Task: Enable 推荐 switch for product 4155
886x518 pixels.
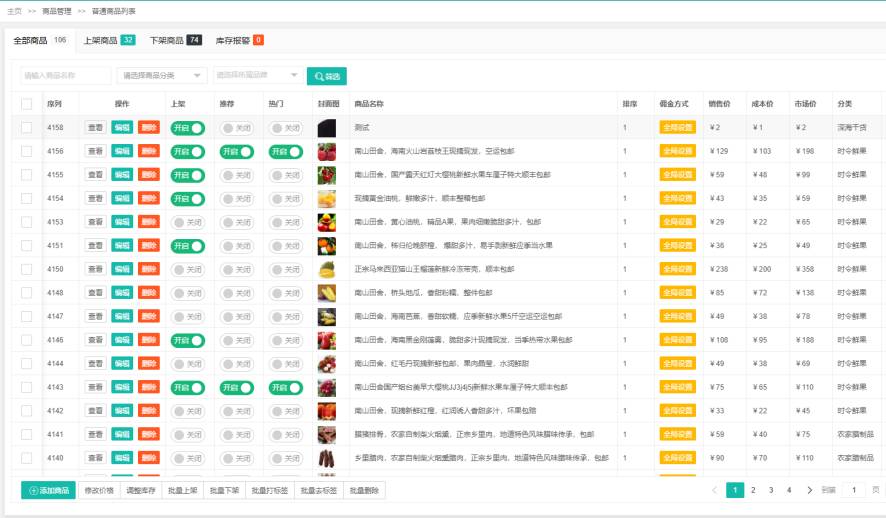Action: (x=236, y=175)
